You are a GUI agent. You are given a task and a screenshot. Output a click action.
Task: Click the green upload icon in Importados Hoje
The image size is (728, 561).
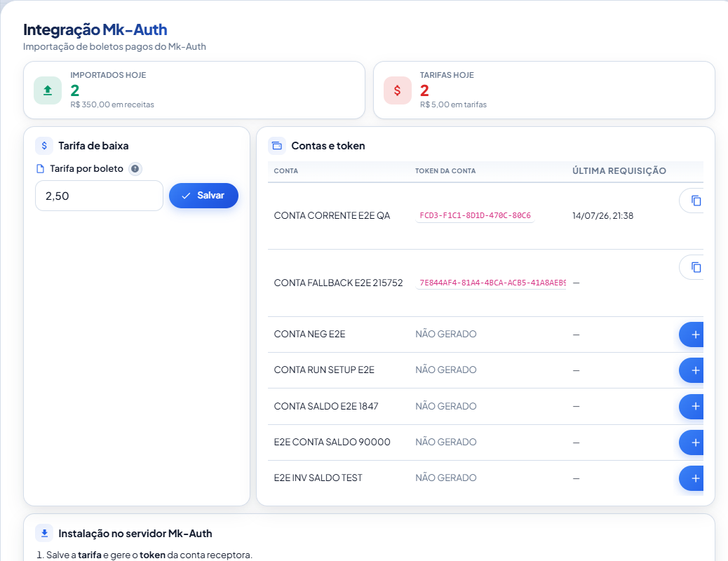[x=48, y=90]
